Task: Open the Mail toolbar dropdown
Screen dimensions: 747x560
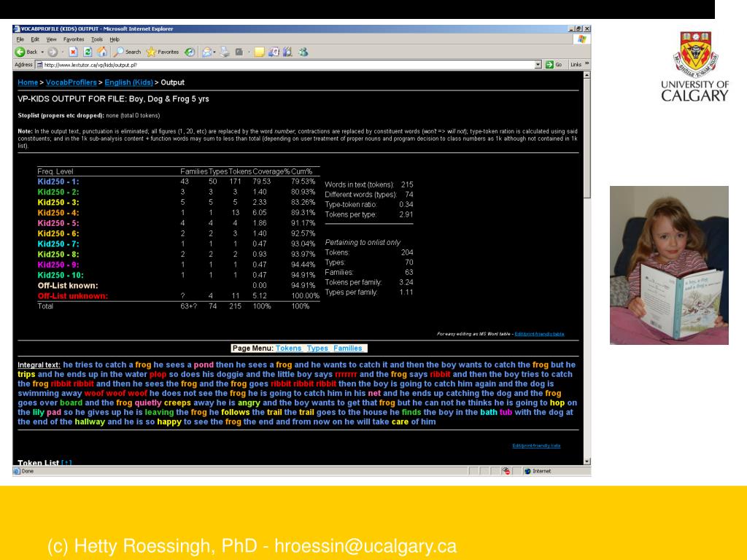Action: click(208, 52)
